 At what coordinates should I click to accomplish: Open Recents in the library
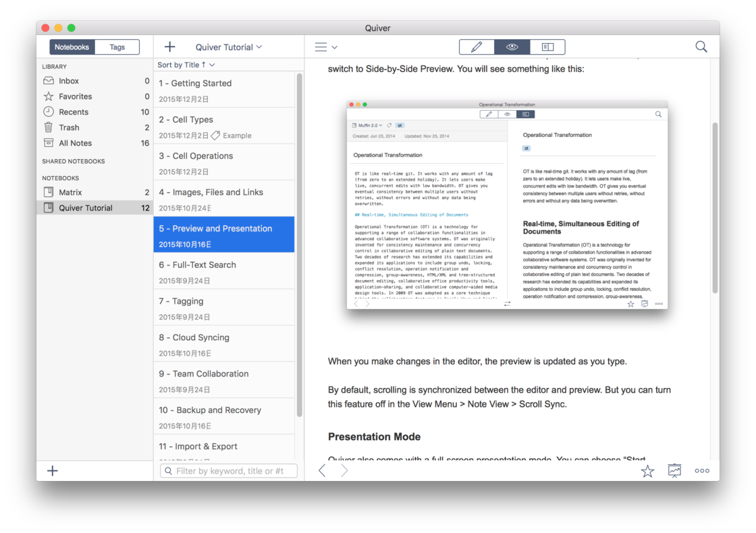point(95,112)
